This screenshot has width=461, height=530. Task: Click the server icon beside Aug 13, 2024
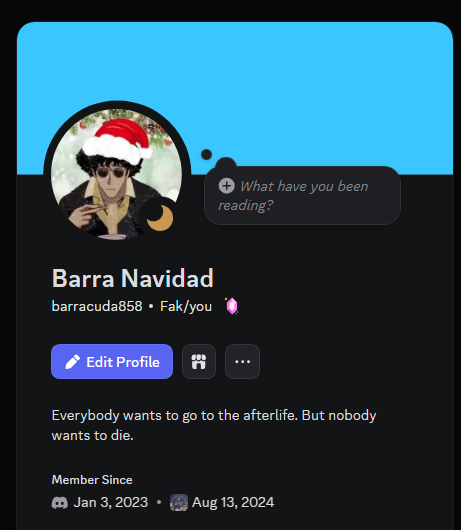pyautogui.click(x=179, y=502)
